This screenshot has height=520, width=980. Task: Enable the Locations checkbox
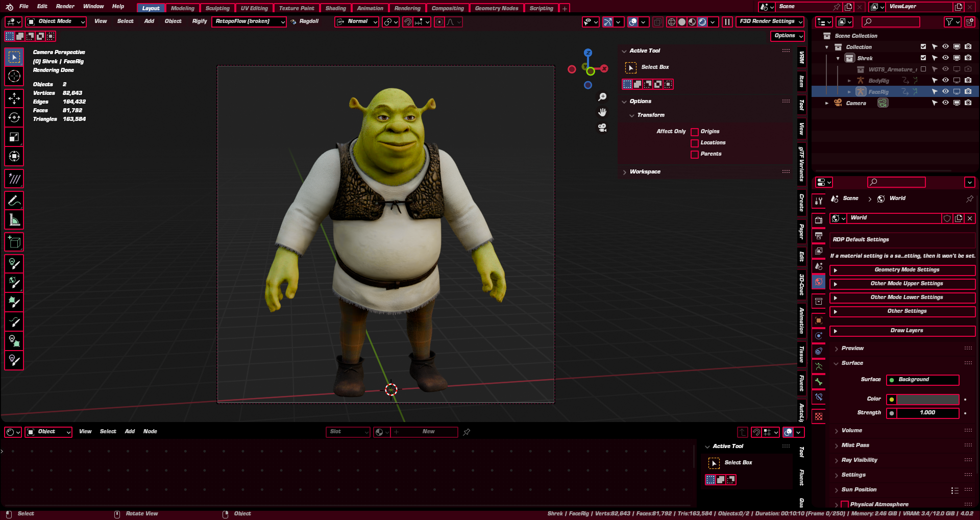click(695, 143)
